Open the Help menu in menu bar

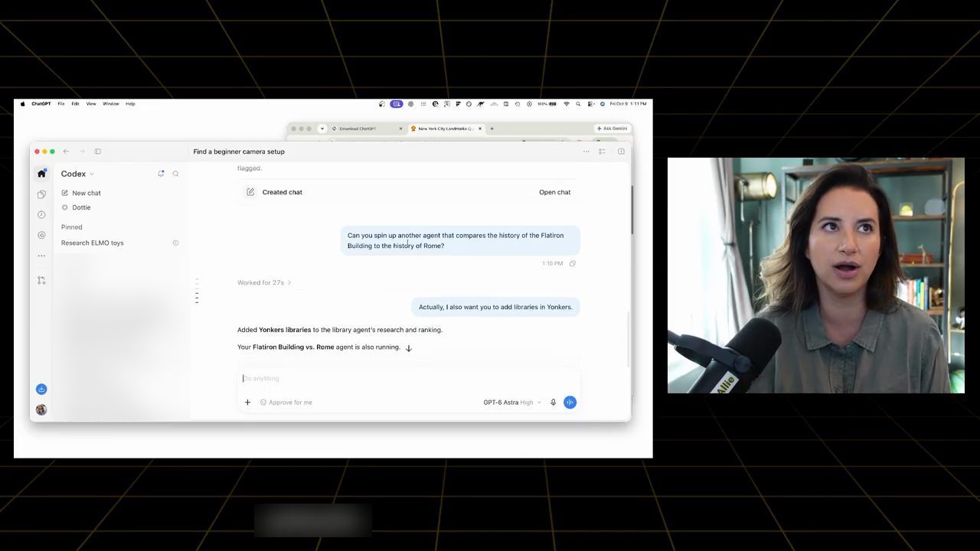click(x=130, y=103)
